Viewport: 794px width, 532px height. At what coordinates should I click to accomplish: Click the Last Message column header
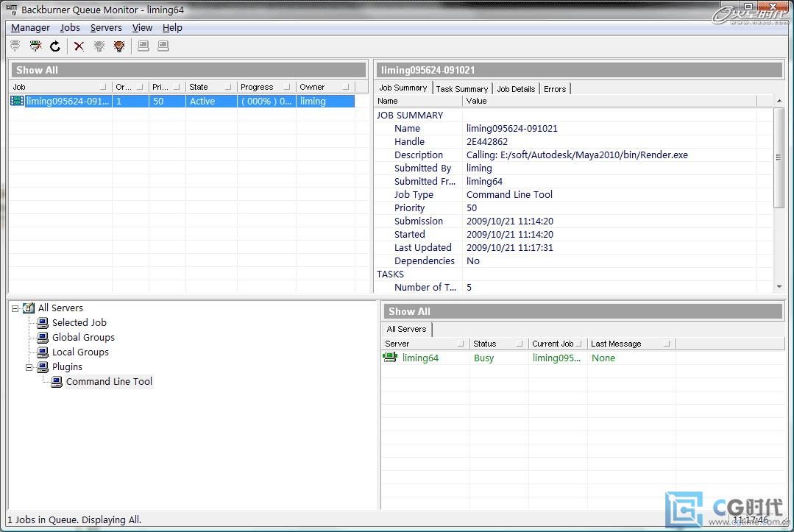coord(631,344)
